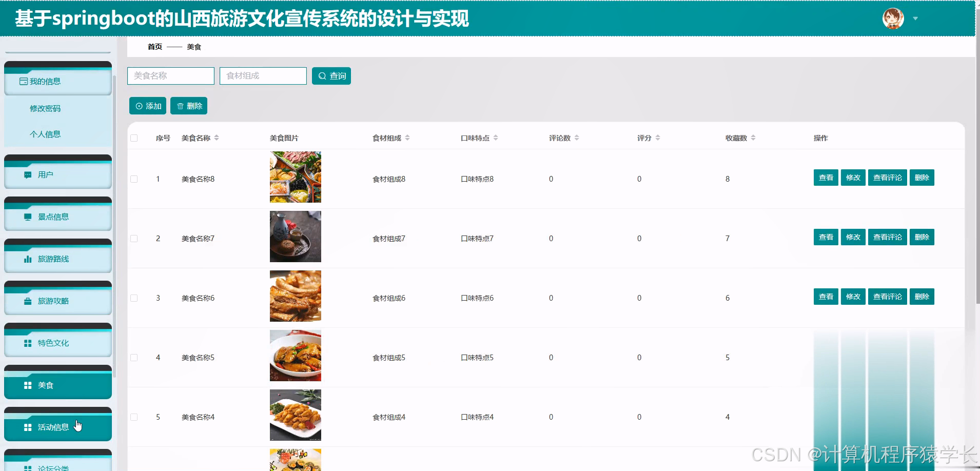The height and width of the screenshot is (471, 980).
Task: Open the avatar dropdown arrow
Action: pyautogui.click(x=915, y=18)
